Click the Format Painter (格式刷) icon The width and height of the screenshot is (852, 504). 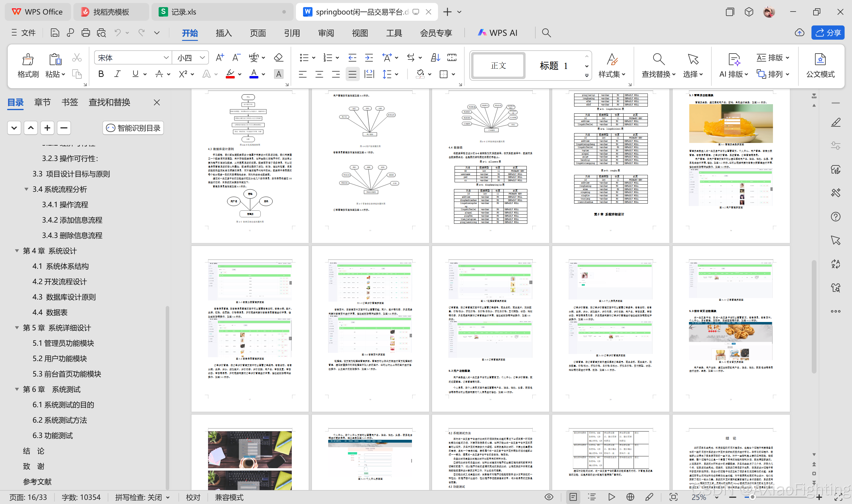tap(28, 60)
